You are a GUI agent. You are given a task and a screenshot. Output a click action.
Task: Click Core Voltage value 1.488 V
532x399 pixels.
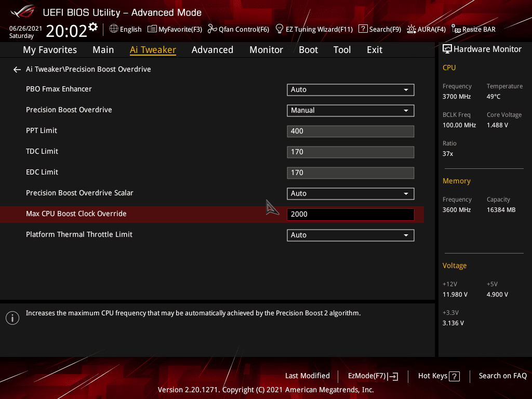pos(497,125)
